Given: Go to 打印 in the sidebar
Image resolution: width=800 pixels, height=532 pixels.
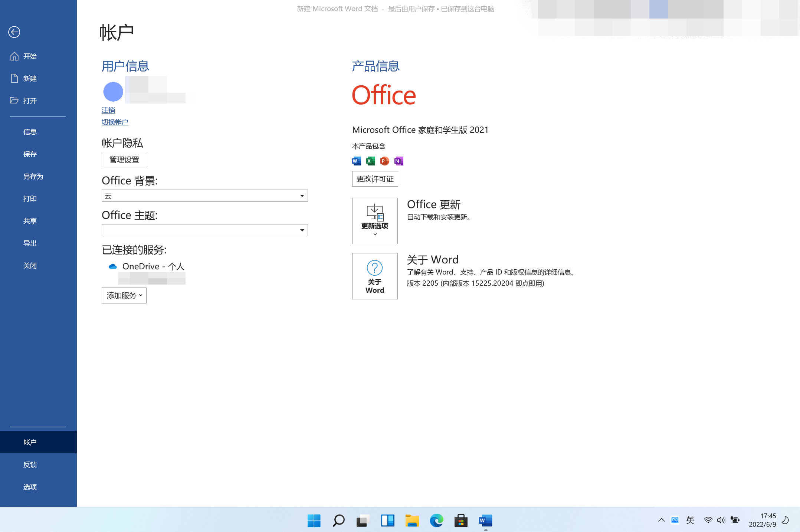Looking at the screenshot, I should pyautogui.click(x=30, y=199).
